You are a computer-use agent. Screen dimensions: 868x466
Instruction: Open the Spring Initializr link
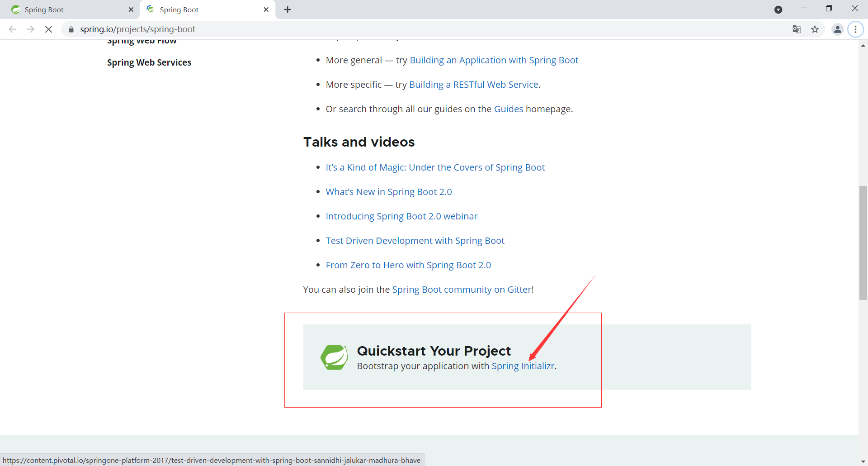(523, 366)
